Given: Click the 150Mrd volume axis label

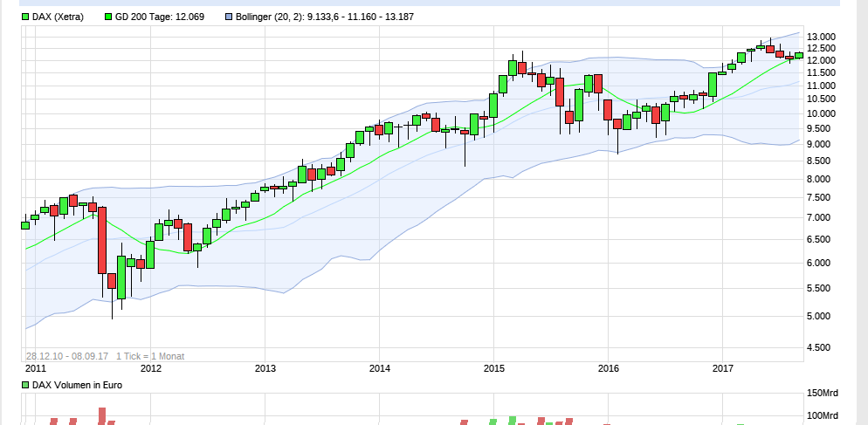Looking at the screenshot, I should click(x=823, y=394).
